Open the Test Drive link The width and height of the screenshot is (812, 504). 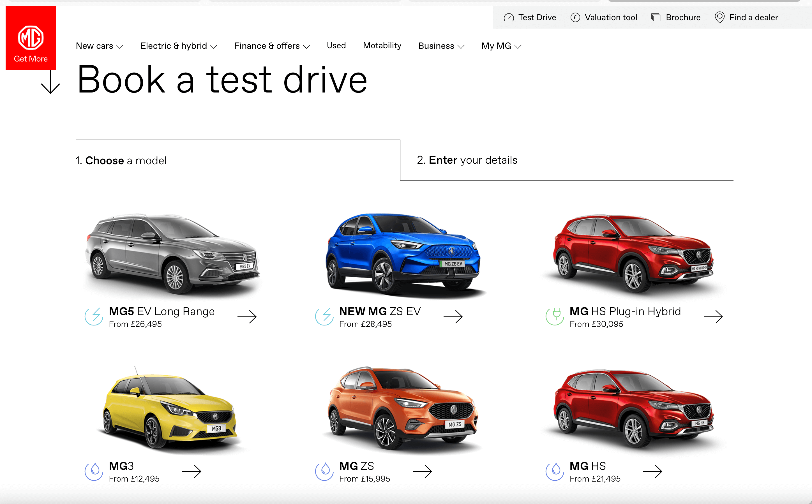tap(530, 17)
